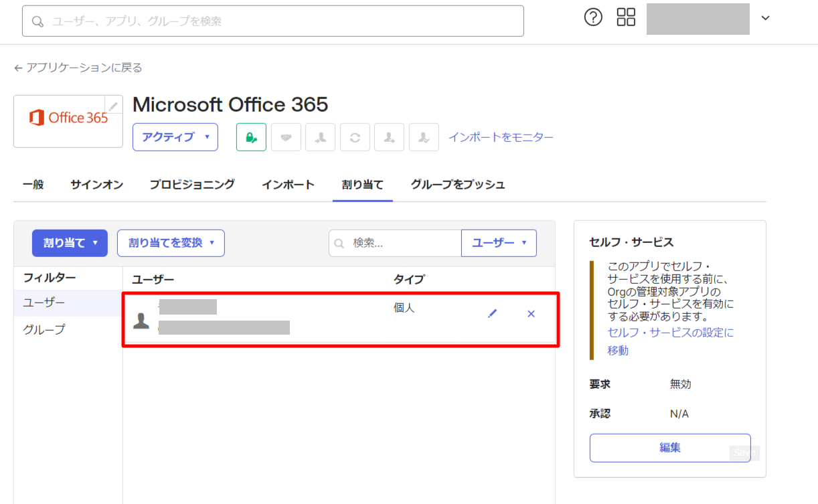Select the グループ filter
Image resolution: width=818 pixels, height=504 pixels.
pyautogui.click(x=44, y=330)
